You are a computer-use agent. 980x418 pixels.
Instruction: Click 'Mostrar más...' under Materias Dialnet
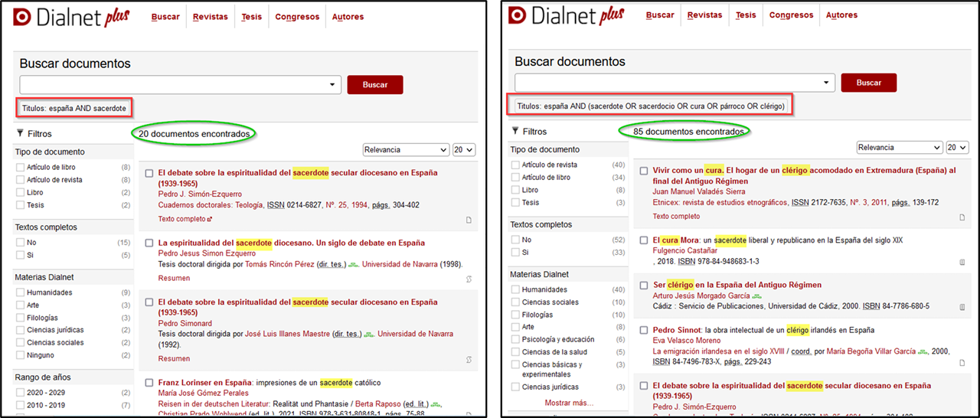[569, 403]
